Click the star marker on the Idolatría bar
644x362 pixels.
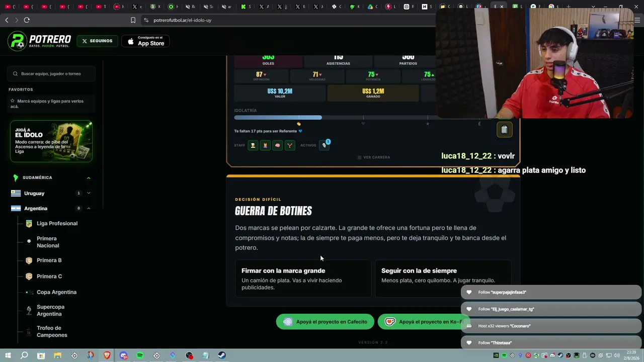(428, 124)
